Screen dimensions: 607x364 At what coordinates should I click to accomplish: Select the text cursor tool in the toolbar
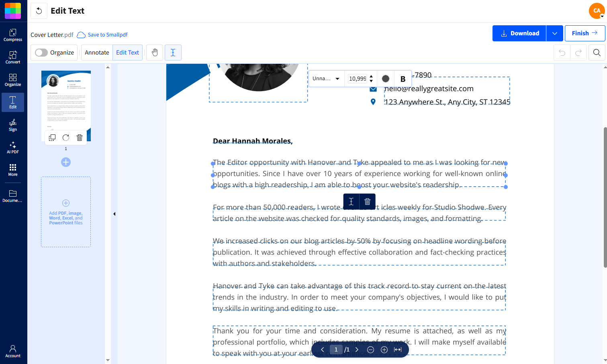173,52
